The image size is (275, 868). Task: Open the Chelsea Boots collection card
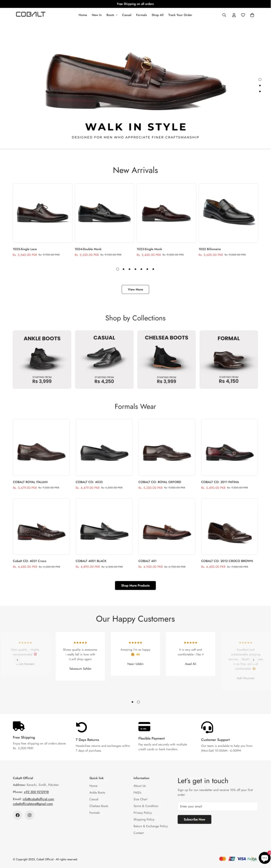(166, 359)
